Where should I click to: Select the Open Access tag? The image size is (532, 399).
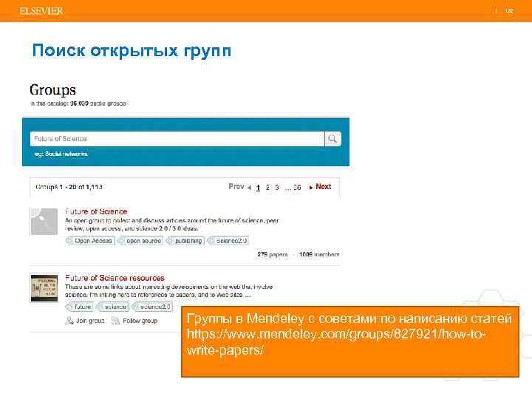(x=91, y=241)
